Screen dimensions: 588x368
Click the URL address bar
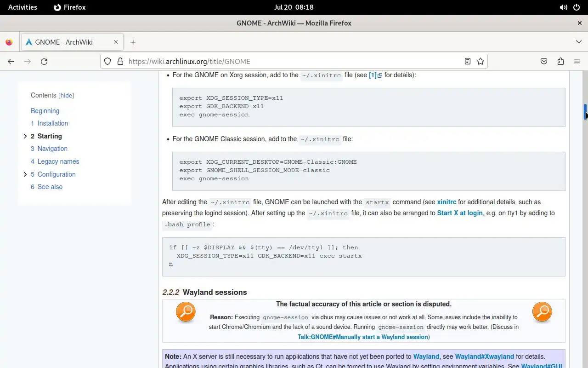294,61
